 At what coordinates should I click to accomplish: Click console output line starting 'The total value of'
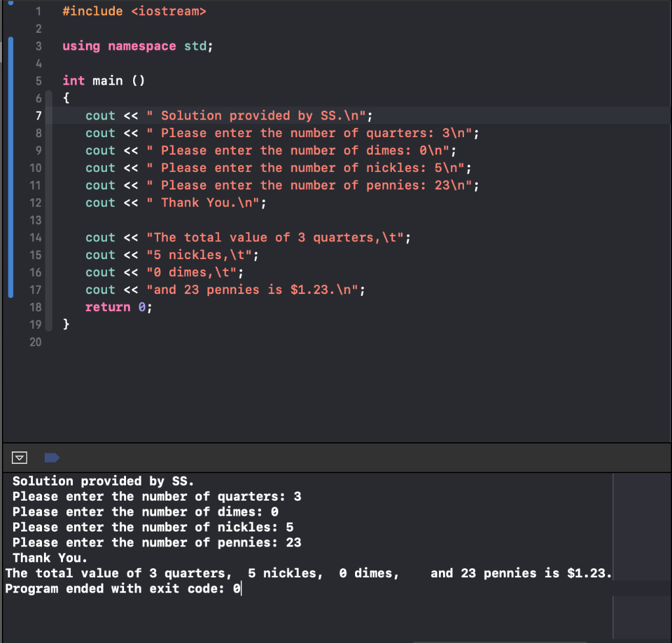pos(308,573)
